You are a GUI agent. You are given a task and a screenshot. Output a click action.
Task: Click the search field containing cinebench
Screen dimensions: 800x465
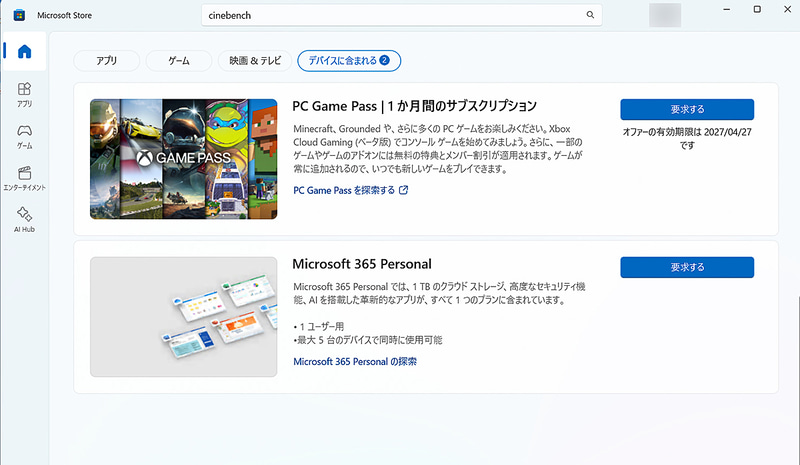pyautogui.click(x=402, y=15)
